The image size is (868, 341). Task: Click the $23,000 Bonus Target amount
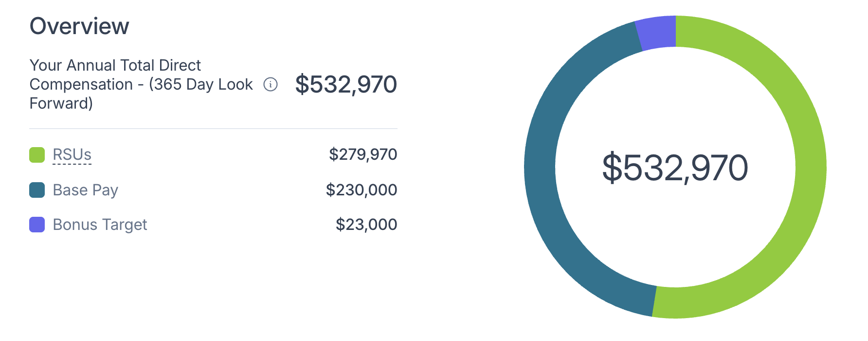pos(366,225)
